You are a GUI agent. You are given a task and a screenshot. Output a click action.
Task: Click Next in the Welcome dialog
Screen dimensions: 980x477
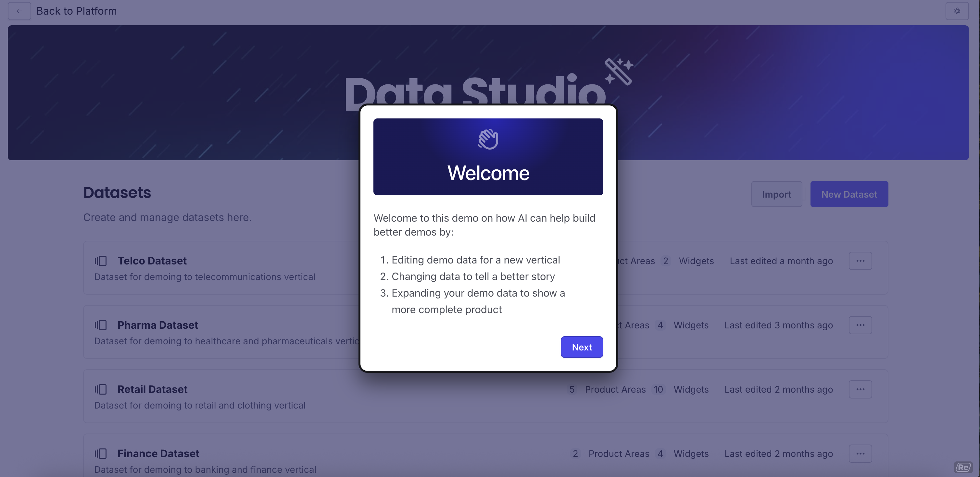pos(582,347)
